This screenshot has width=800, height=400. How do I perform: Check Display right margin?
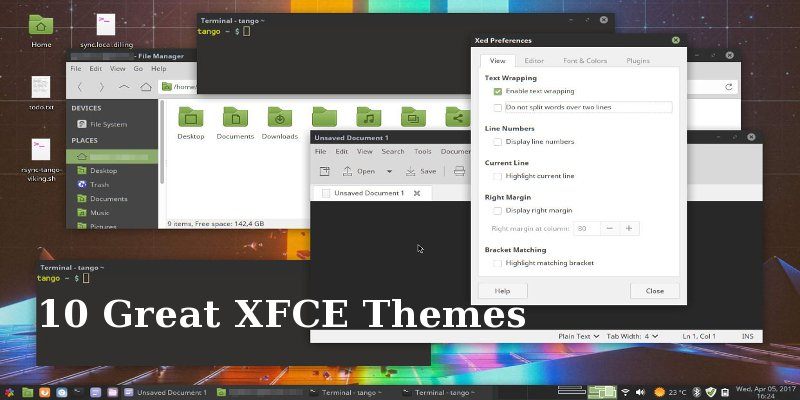click(x=497, y=210)
